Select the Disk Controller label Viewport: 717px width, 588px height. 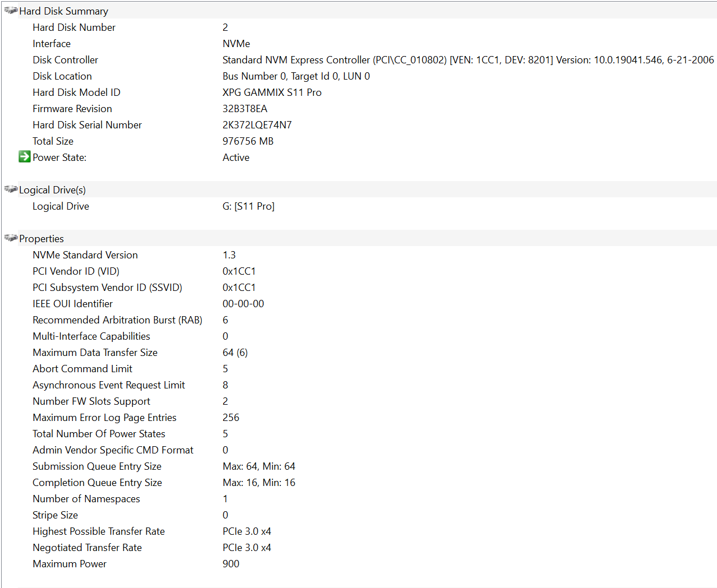click(65, 60)
